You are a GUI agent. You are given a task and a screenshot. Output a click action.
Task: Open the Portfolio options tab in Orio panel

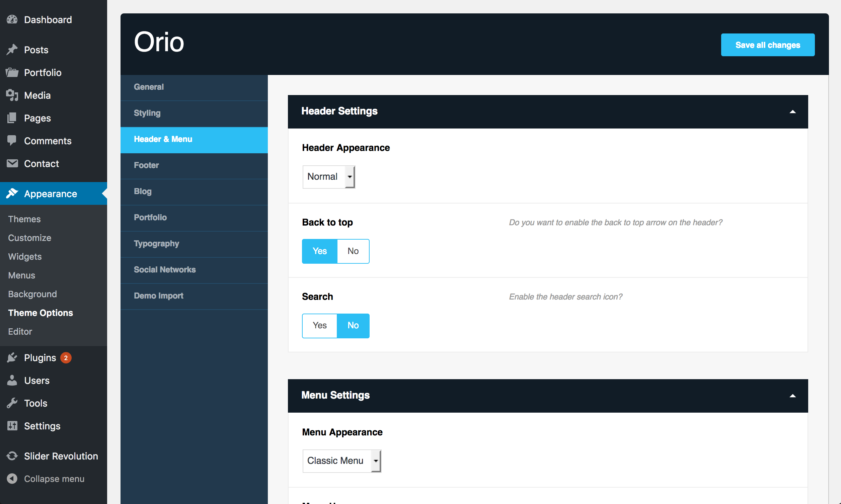194,218
